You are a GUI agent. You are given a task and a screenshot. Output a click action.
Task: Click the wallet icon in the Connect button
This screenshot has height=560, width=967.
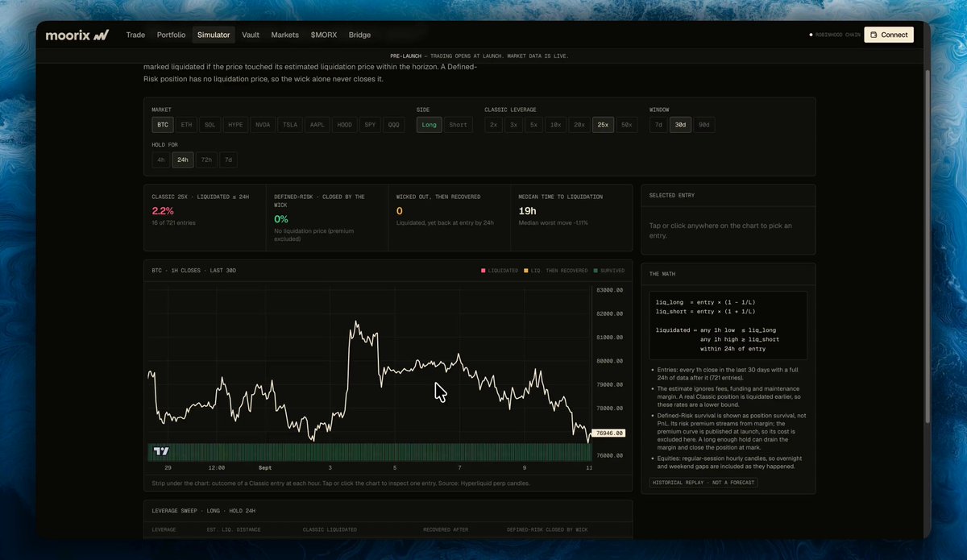point(874,35)
